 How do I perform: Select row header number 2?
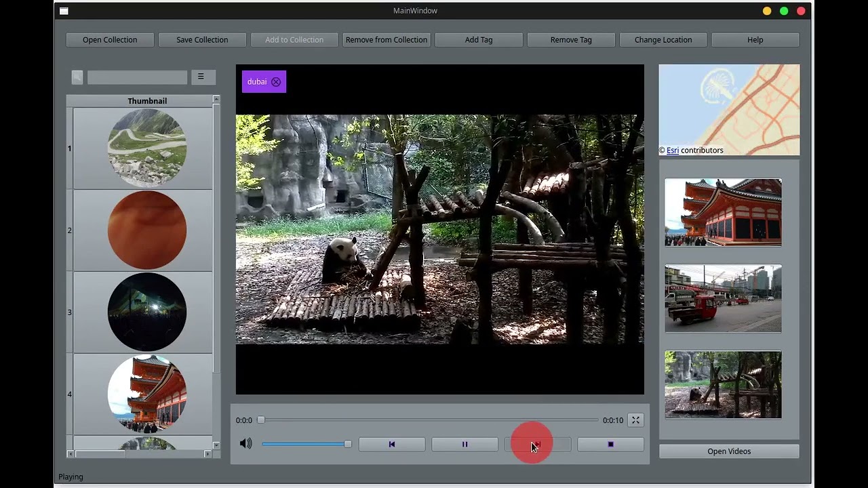point(69,230)
